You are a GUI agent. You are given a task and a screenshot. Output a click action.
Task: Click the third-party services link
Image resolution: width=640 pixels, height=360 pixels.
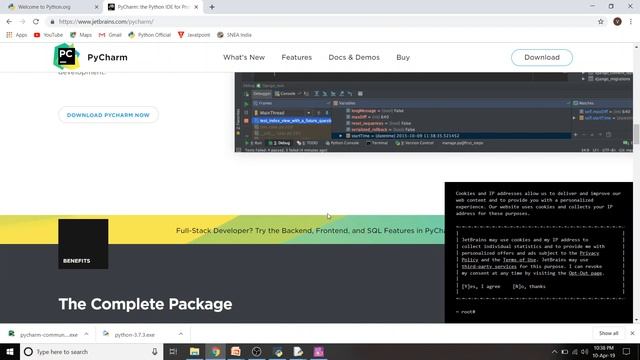pos(489,267)
